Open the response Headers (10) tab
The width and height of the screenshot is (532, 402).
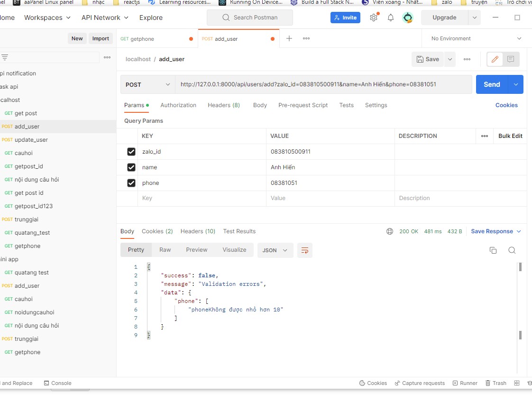pos(198,231)
